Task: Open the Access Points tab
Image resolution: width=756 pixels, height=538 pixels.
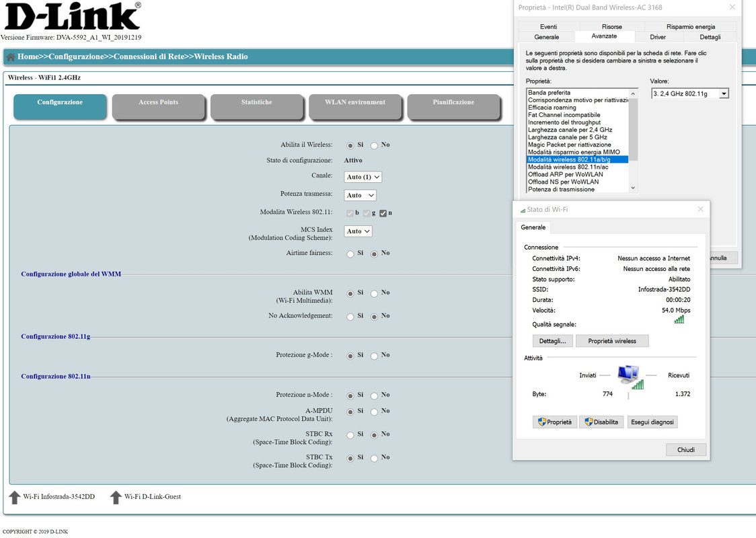Action: pos(159,106)
